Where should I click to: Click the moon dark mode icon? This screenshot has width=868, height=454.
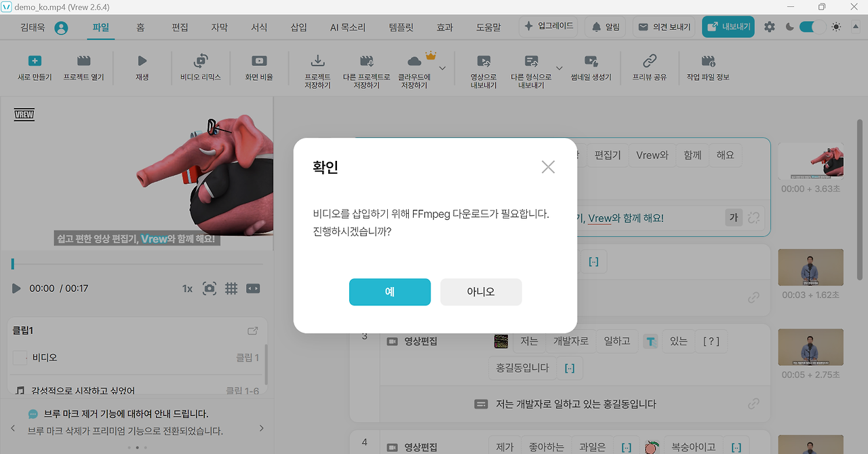pyautogui.click(x=789, y=27)
